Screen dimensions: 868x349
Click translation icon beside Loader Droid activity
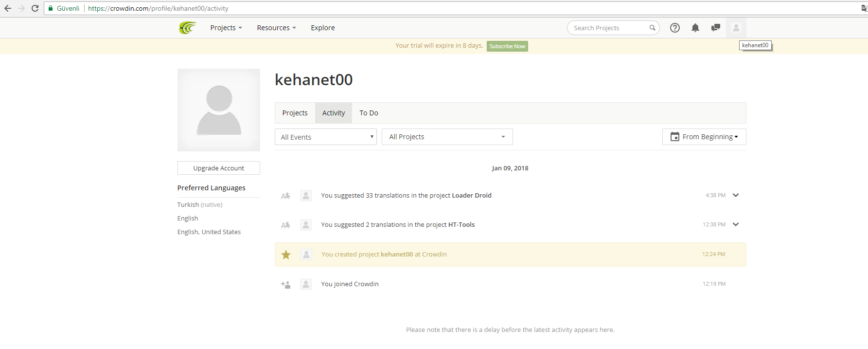click(x=285, y=196)
